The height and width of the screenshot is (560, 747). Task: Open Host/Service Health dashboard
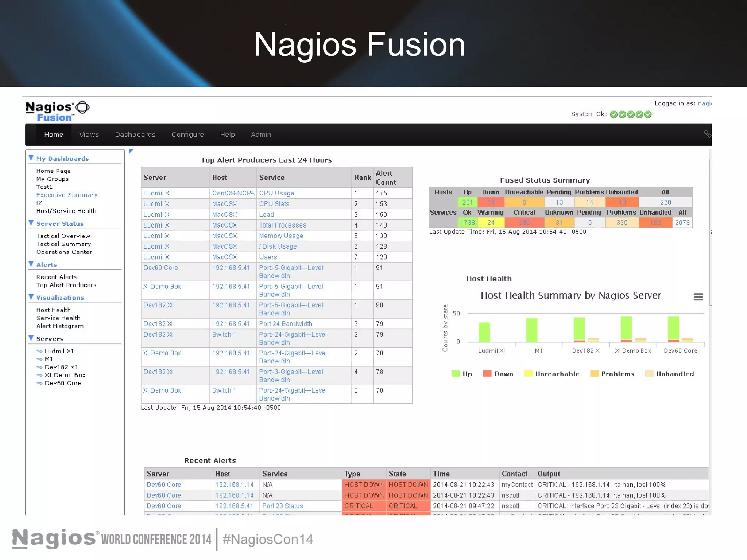pyautogui.click(x=66, y=211)
